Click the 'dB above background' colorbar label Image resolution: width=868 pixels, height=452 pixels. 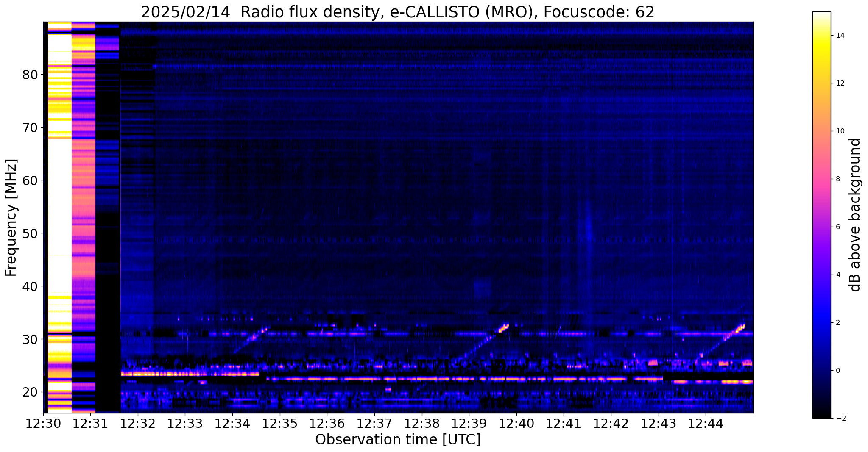click(x=855, y=215)
